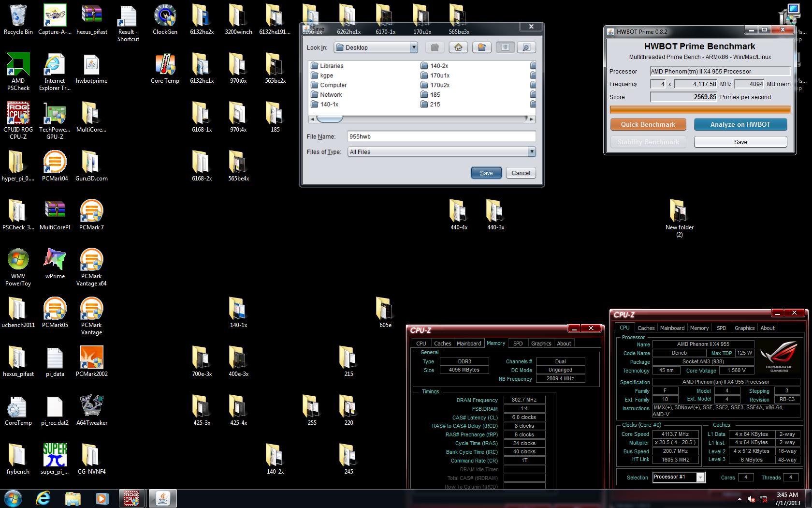The height and width of the screenshot is (508, 812).
Task: Click the orange HWBOT benchmark progress bar
Action: click(700, 110)
